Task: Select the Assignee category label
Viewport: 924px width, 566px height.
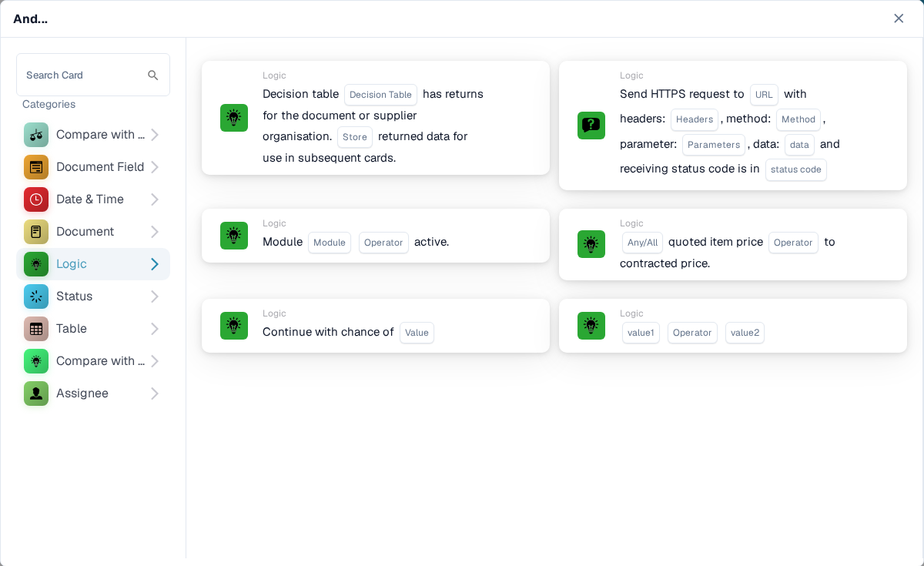Action: [x=82, y=394]
